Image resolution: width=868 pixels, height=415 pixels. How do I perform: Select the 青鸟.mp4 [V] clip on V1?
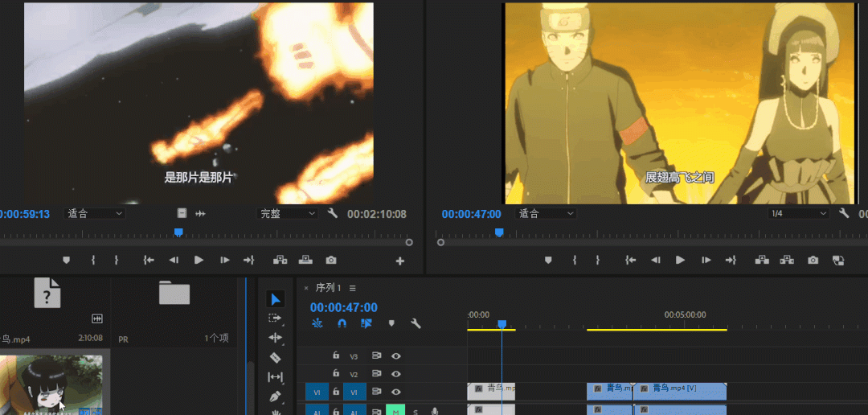pyautogui.click(x=680, y=391)
